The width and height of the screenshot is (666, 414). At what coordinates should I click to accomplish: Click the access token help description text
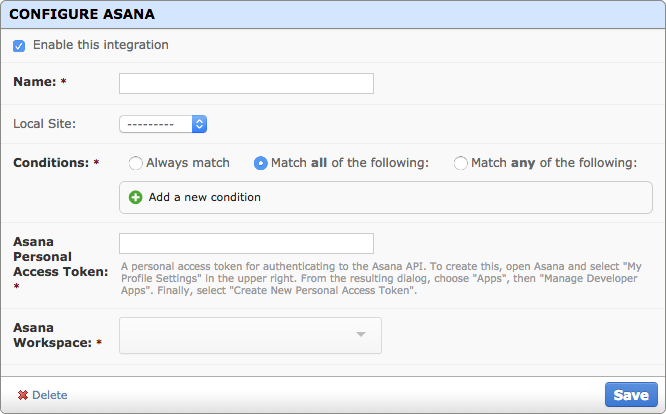[x=381, y=279]
